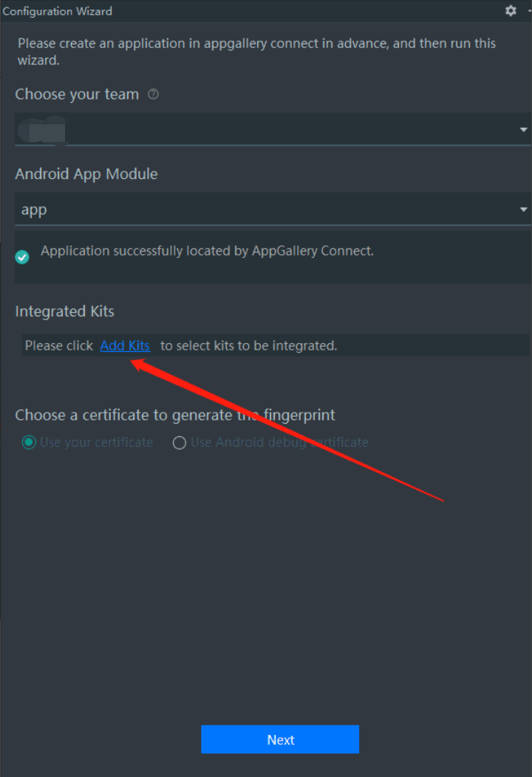Select the Use Android debug certificate radio button
532x777 pixels.
(179, 443)
